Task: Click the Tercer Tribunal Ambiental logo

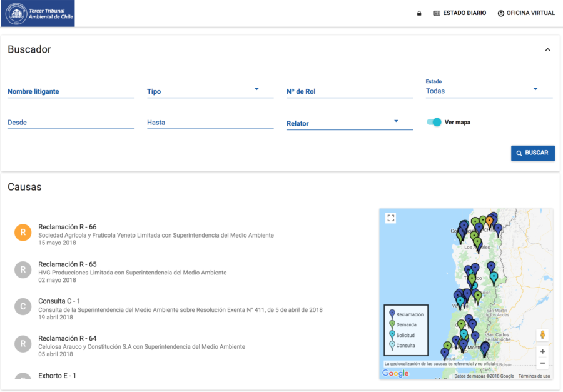Action: click(38, 13)
